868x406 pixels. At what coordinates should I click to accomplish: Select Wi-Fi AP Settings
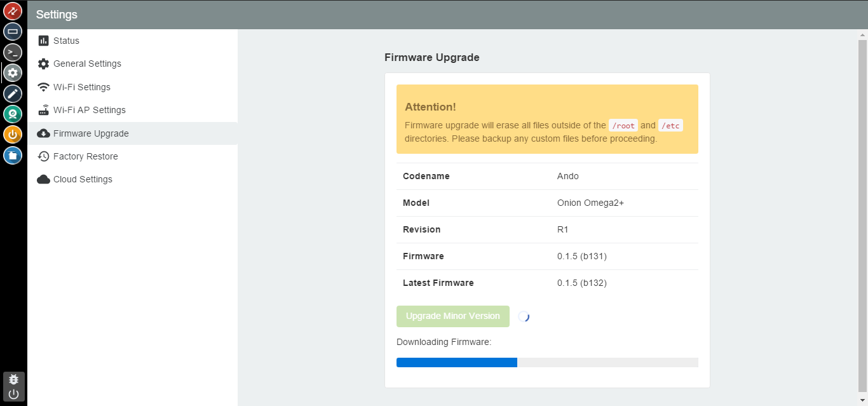pyautogui.click(x=132, y=110)
